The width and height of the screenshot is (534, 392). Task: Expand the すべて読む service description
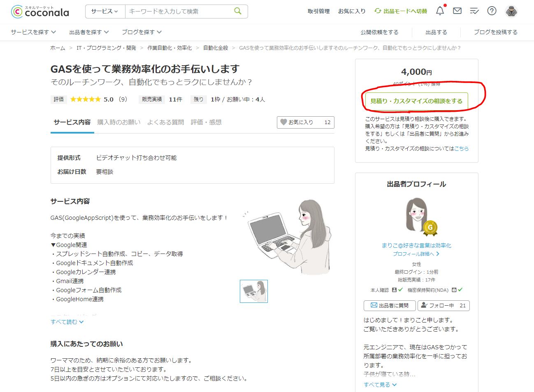pyautogui.click(x=67, y=322)
